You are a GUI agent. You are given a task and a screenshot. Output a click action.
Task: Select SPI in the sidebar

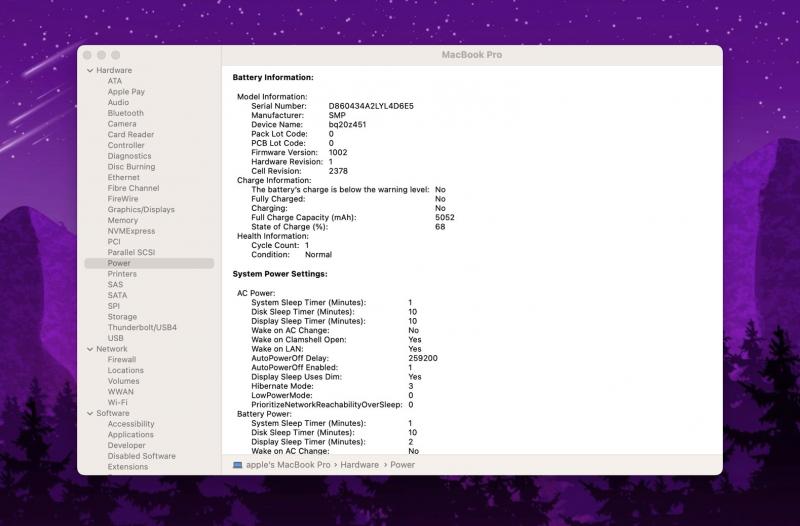pos(114,306)
